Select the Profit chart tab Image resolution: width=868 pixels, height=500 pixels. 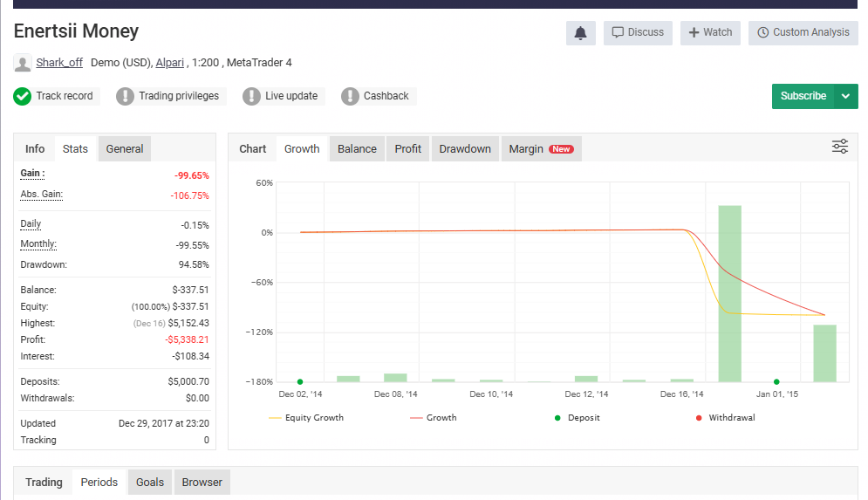pos(408,149)
